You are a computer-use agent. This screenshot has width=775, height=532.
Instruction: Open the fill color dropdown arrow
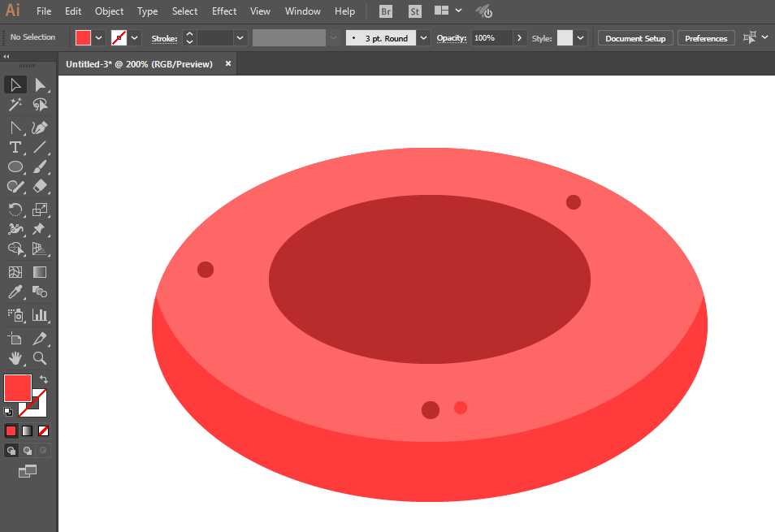99,38
